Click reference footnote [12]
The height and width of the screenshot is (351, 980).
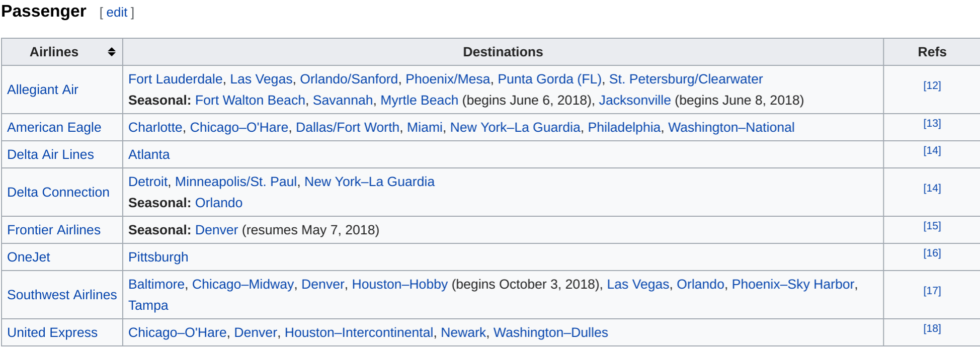coord(932,85)
